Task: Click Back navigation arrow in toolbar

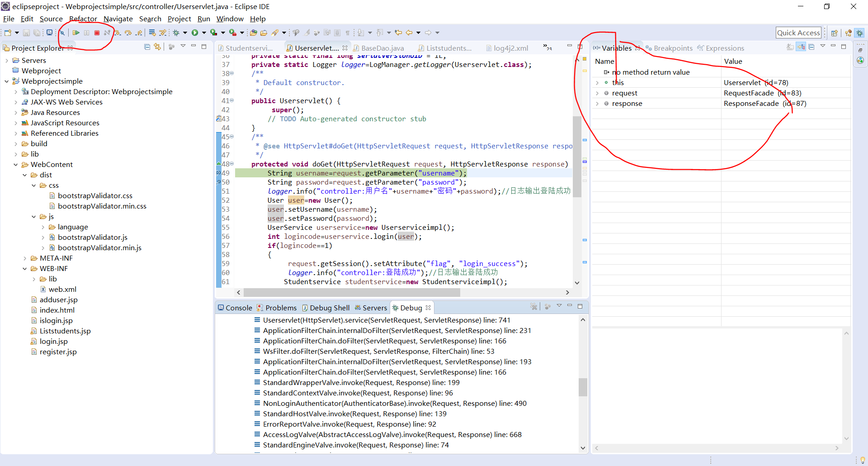Action: [x=409, y=33]
